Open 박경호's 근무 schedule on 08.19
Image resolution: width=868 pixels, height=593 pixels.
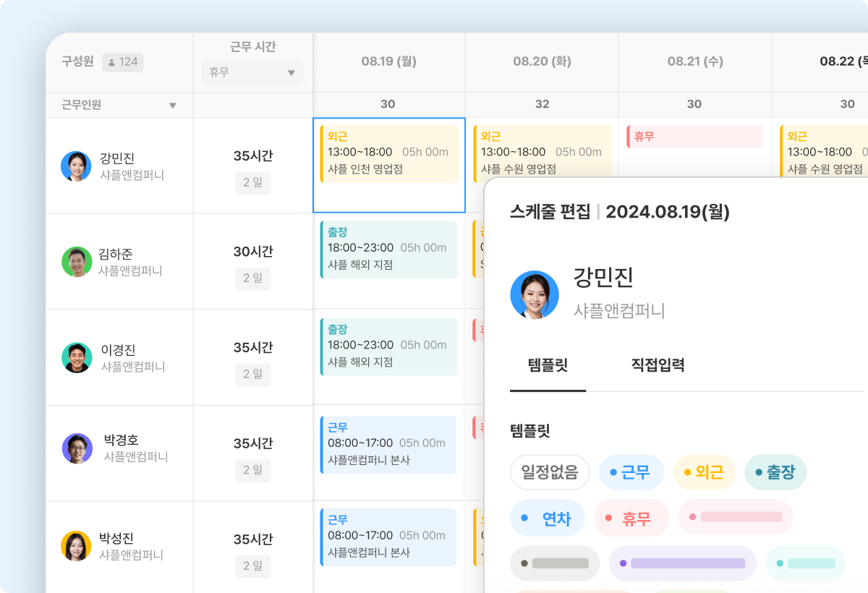tap(388, 445)
